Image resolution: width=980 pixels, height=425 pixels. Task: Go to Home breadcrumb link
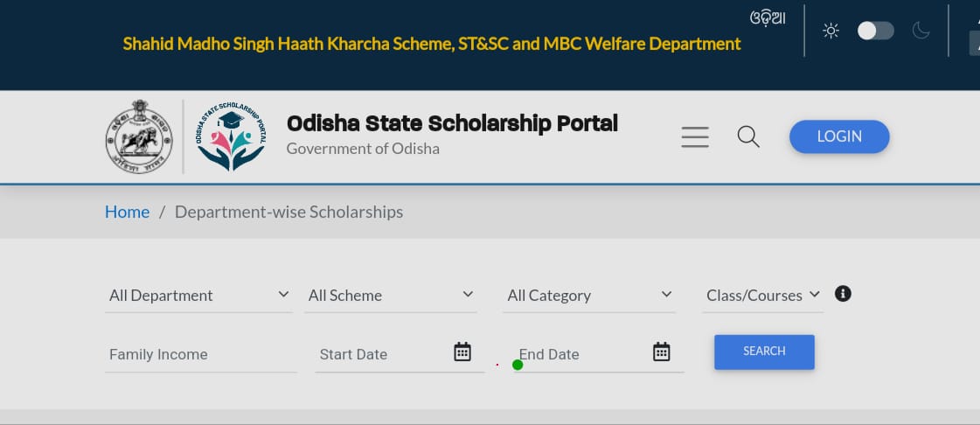tap(127, 212)
